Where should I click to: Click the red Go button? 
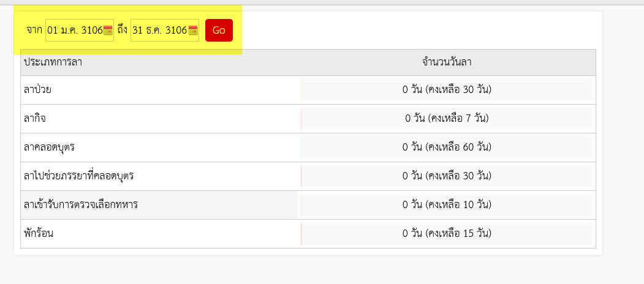(219, 31)
